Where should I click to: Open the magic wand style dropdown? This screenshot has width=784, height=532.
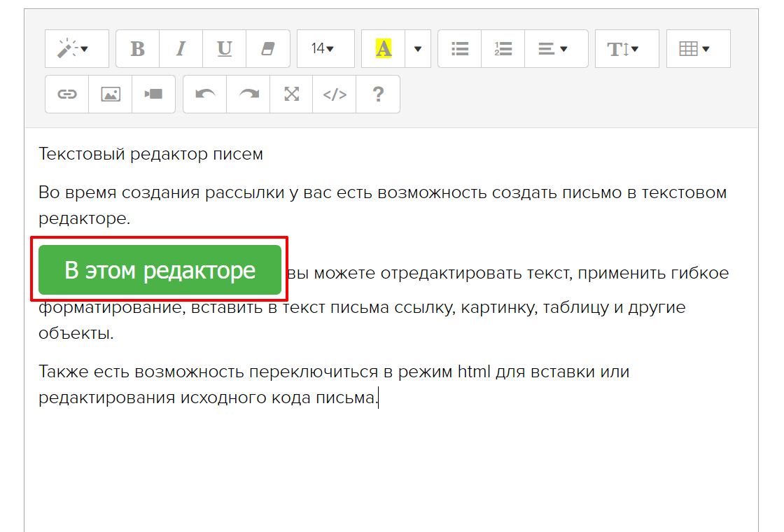pyautogui.click(x=77, y=49)
